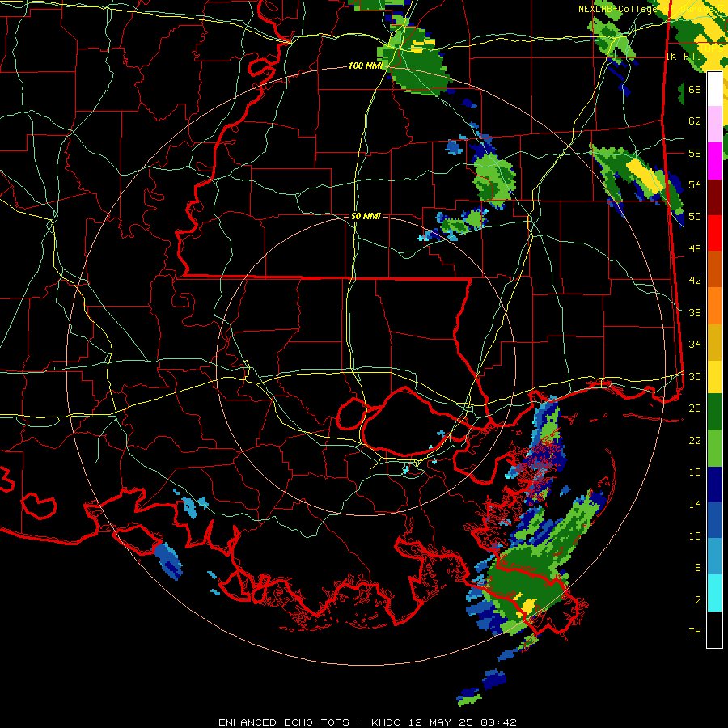Pick the gold color band in the legend
728x728 pixels.
coord(714,342)
